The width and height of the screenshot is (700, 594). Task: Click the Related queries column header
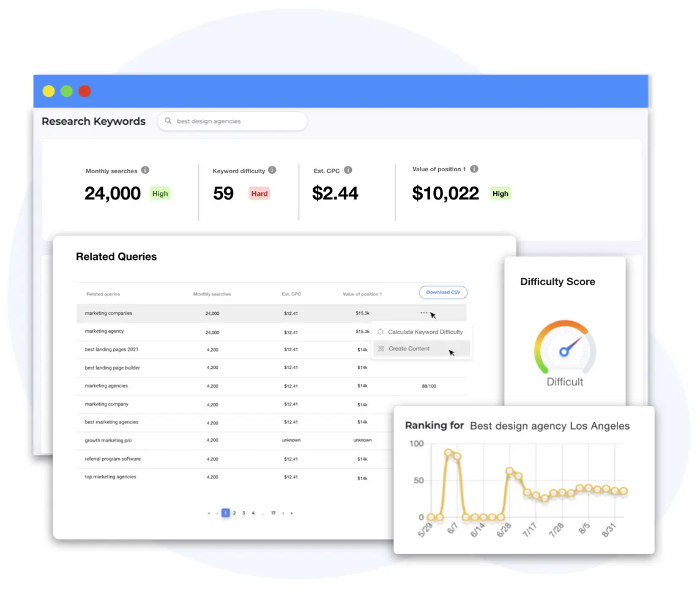tap(103, 294)
